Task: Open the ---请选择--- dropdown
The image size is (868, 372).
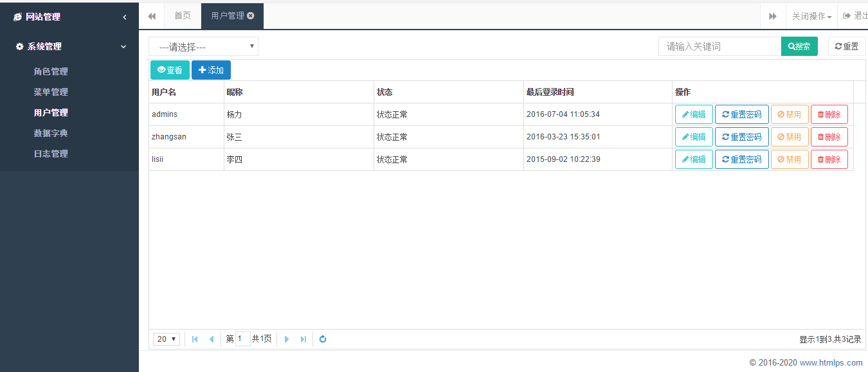Action: click(203, 46)
